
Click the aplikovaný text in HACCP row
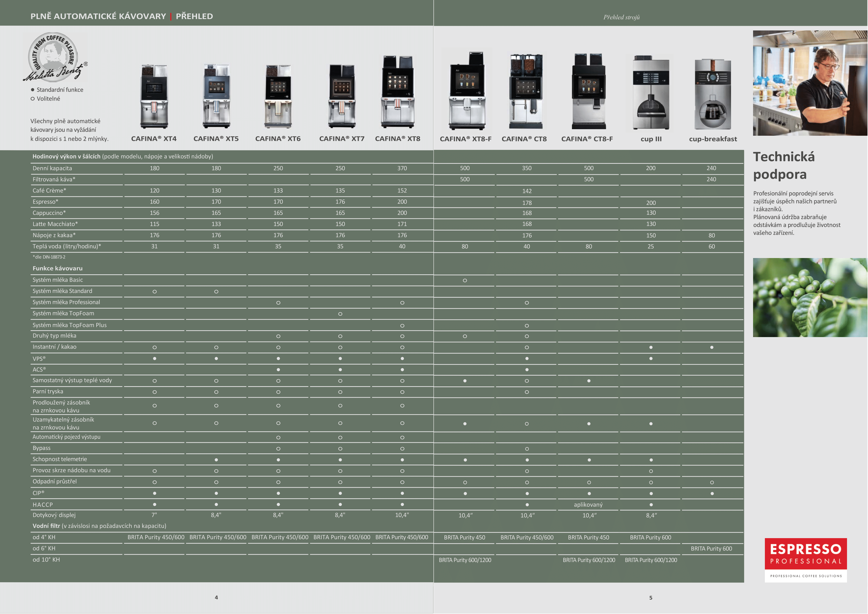coord(589,505)
